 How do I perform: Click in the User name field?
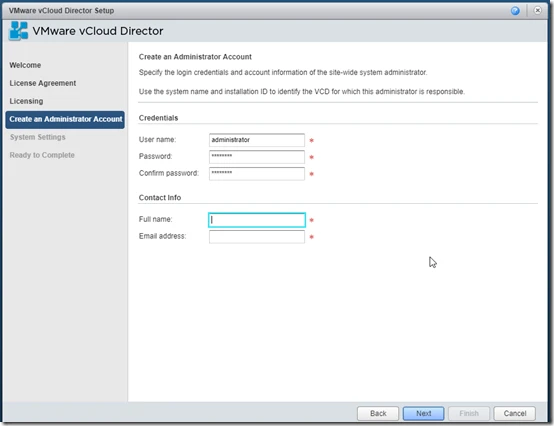(x=257, y=140)
